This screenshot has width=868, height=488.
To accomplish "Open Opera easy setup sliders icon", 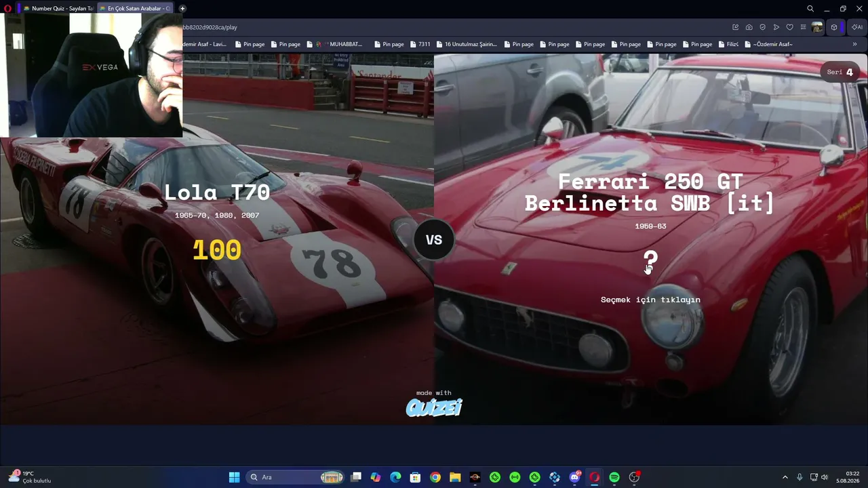I will point(803,27).
